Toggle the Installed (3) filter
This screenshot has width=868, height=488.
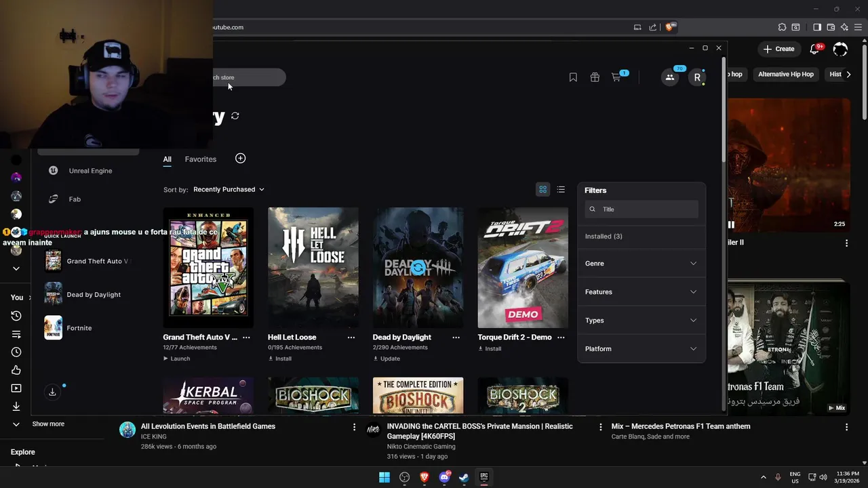click(604, 237)
